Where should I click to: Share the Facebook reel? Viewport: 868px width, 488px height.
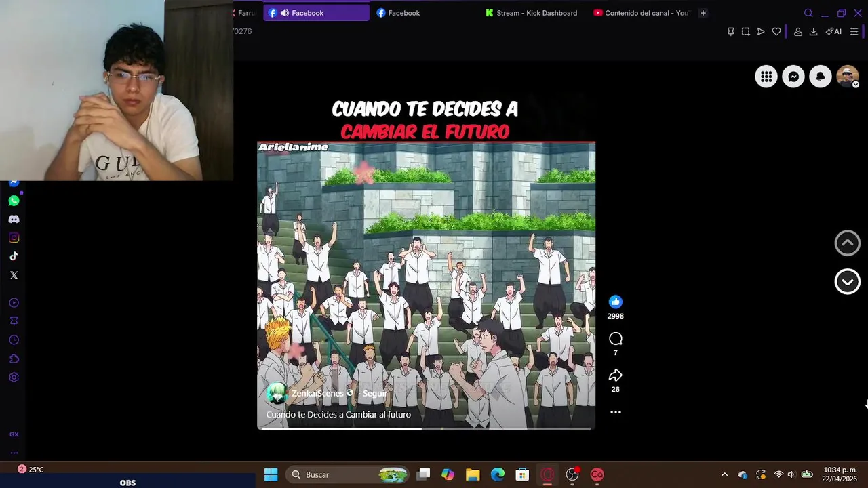615,375
